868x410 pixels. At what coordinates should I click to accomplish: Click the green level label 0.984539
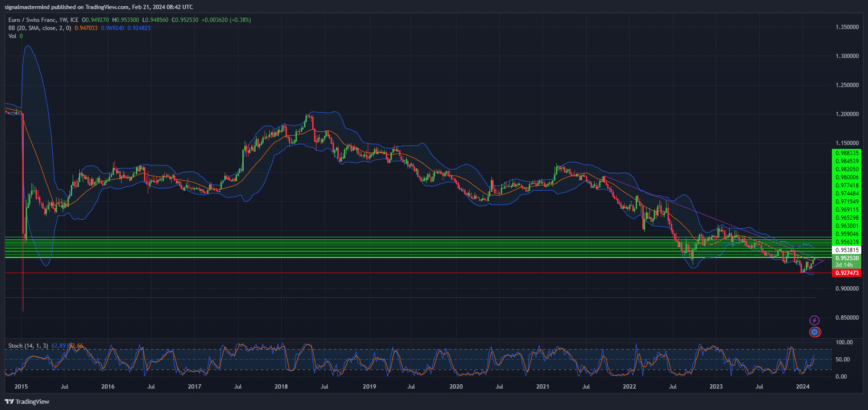point(847,161)
